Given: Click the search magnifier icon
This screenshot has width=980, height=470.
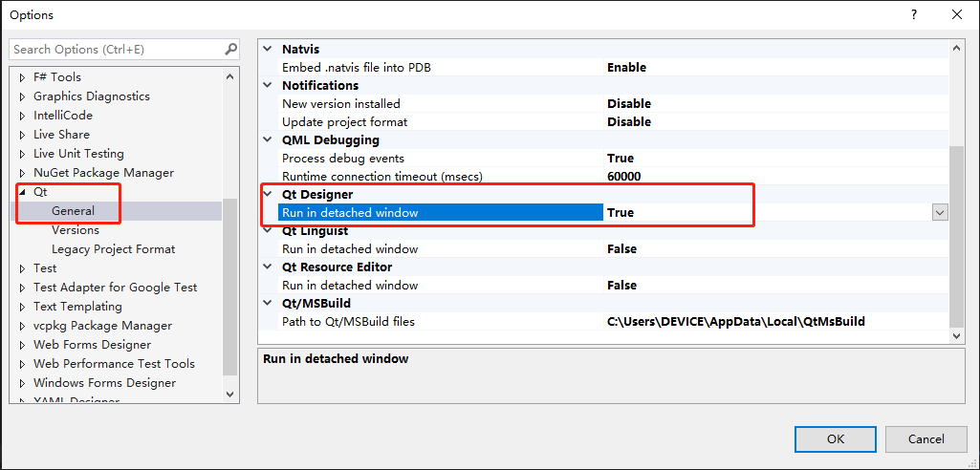Looking at the screenshot, I should tap(230, 49).
